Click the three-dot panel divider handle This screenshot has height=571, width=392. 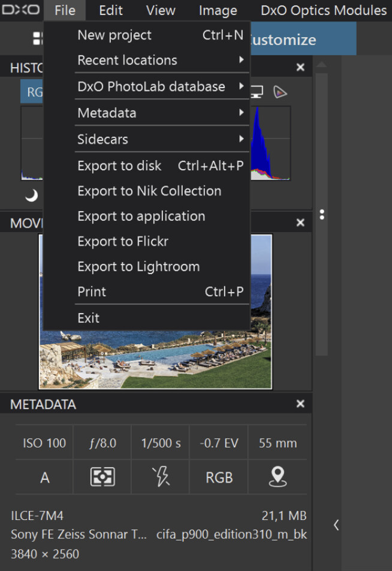coord(322,215)
